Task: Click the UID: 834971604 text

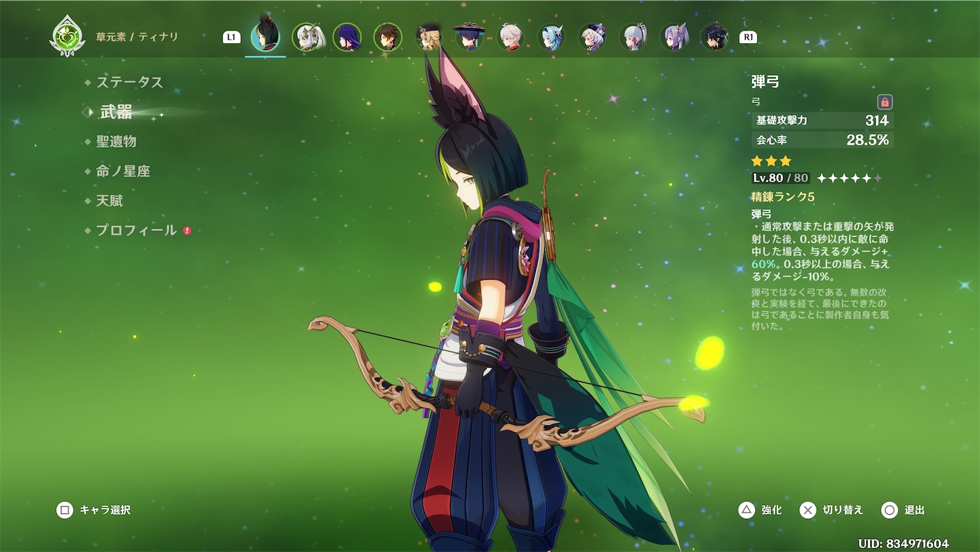Action: tap(903, 544)
